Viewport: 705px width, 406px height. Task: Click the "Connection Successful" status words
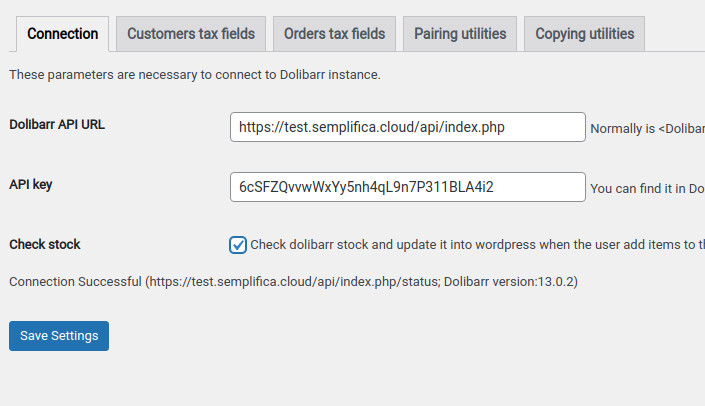point(75,282)
